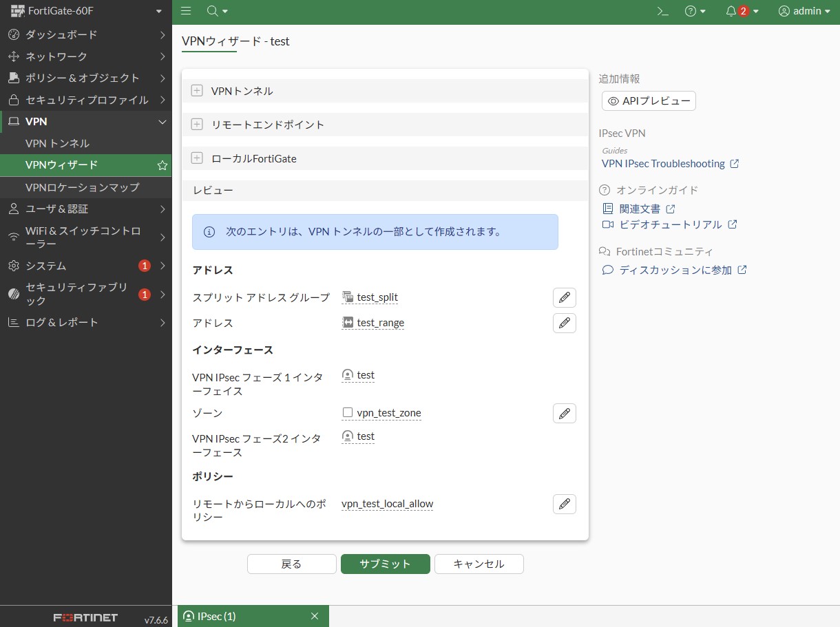Viewport: 840px width, 627px height.
Task: Toggle the hamburger menu icon
Action: point(186,11)
